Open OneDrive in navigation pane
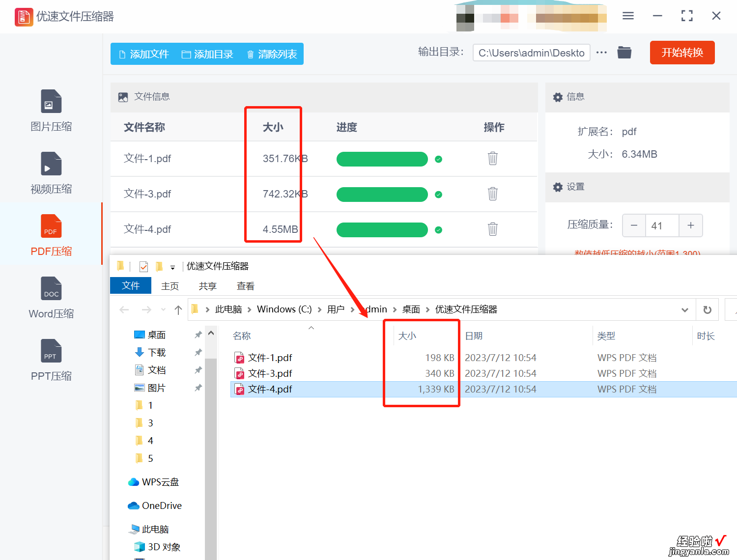This screenshot has width=737, height=560. point(155,505)
